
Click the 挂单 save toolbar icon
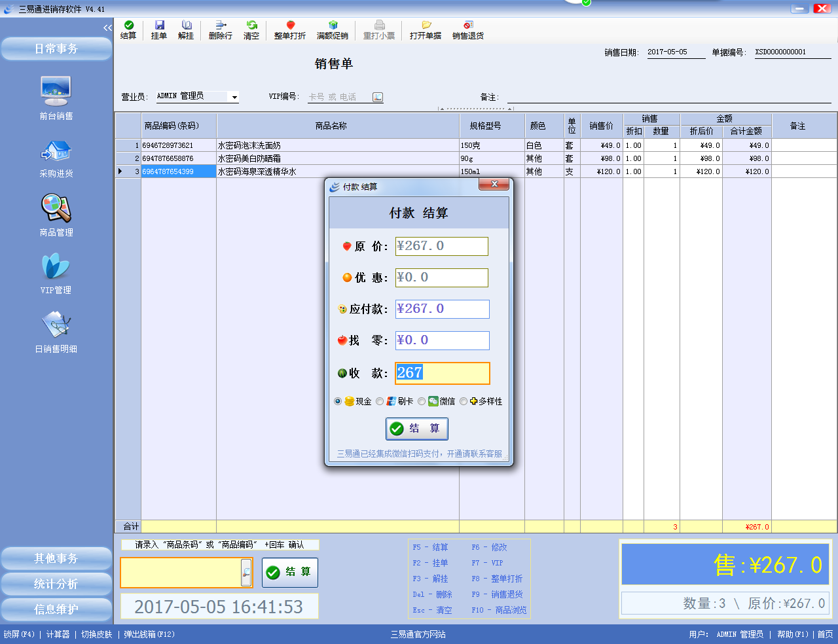click(159, 30)
